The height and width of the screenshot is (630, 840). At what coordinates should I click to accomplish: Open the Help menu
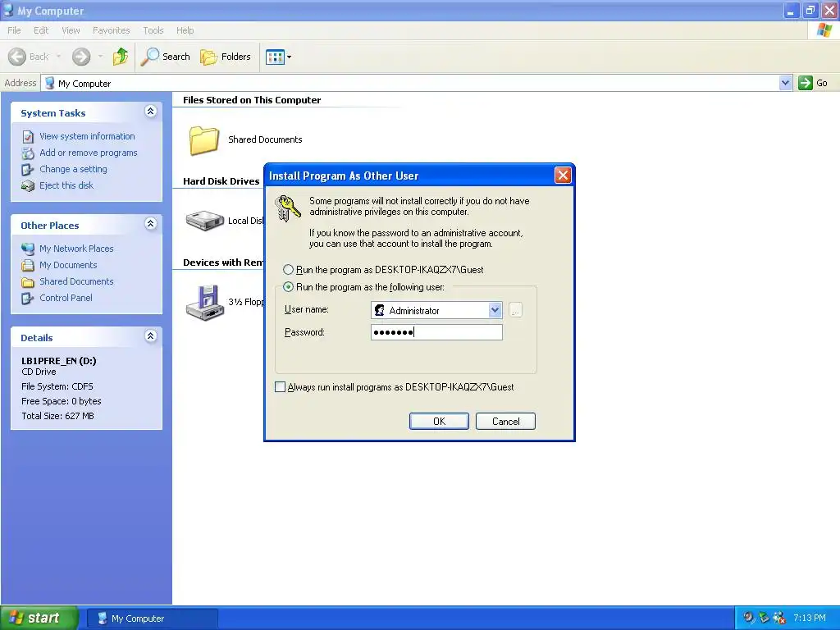click(x=185, y=30)
